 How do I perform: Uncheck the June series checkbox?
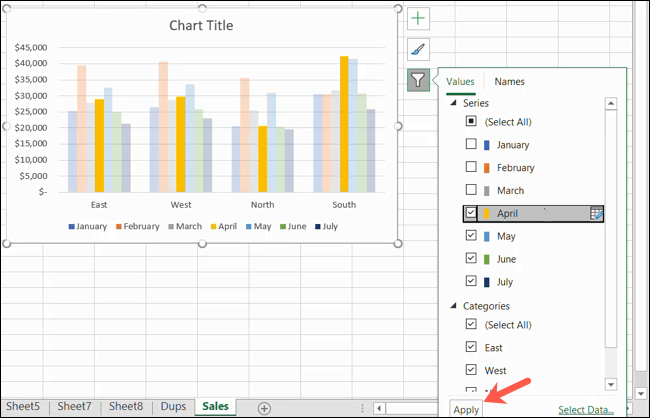(471, 258)
